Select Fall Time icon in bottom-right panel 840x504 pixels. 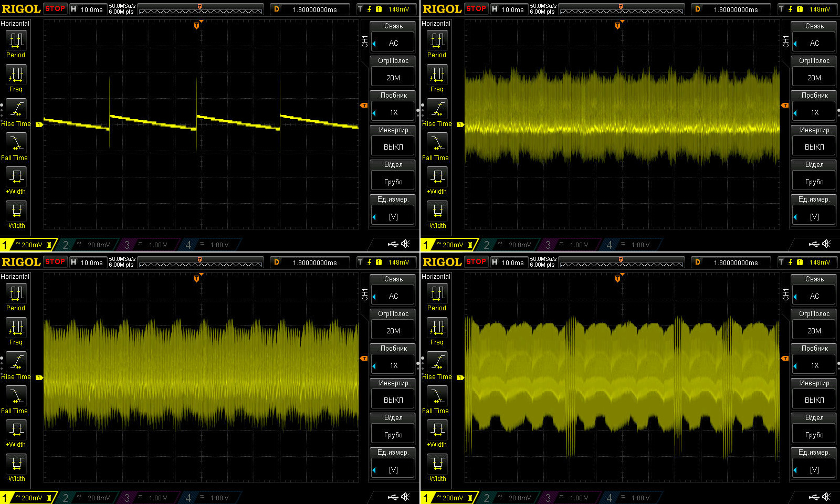click(x=437, y=396)
